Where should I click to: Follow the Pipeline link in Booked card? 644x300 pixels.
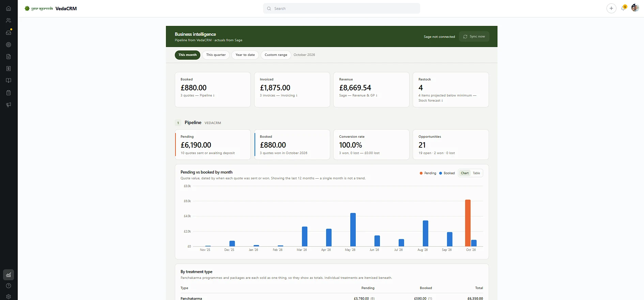(207, 95)
